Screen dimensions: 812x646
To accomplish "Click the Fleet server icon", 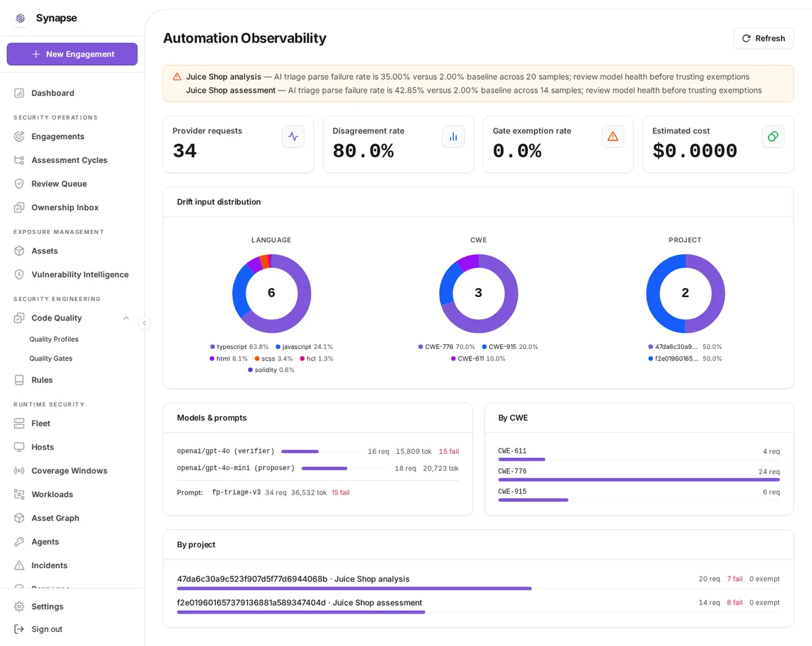I will coord(19,423).
